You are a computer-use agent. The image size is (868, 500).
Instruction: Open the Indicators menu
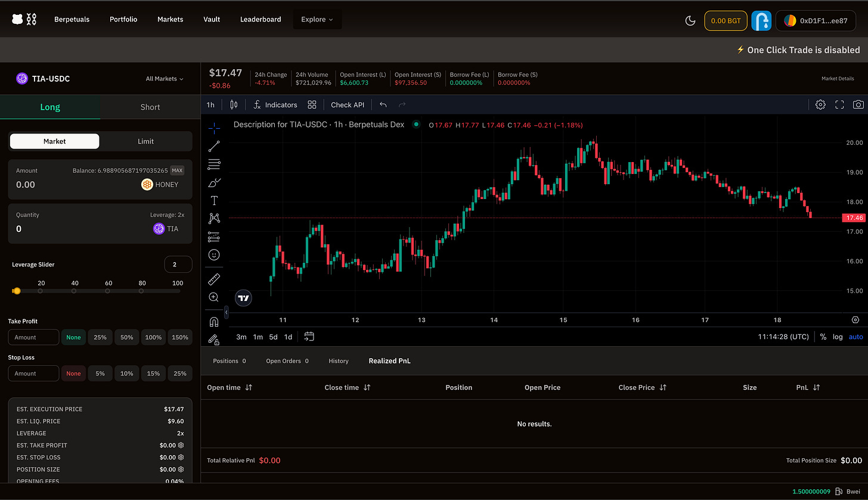275,105
